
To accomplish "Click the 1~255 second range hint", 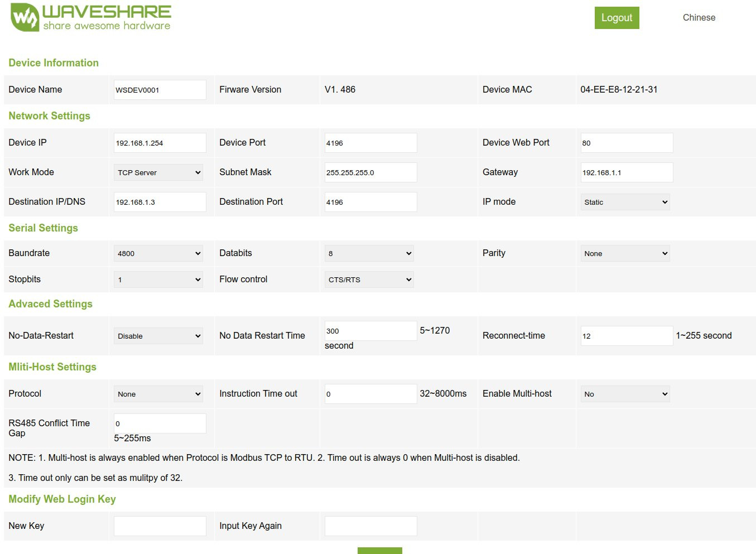I will coord(704,336).
